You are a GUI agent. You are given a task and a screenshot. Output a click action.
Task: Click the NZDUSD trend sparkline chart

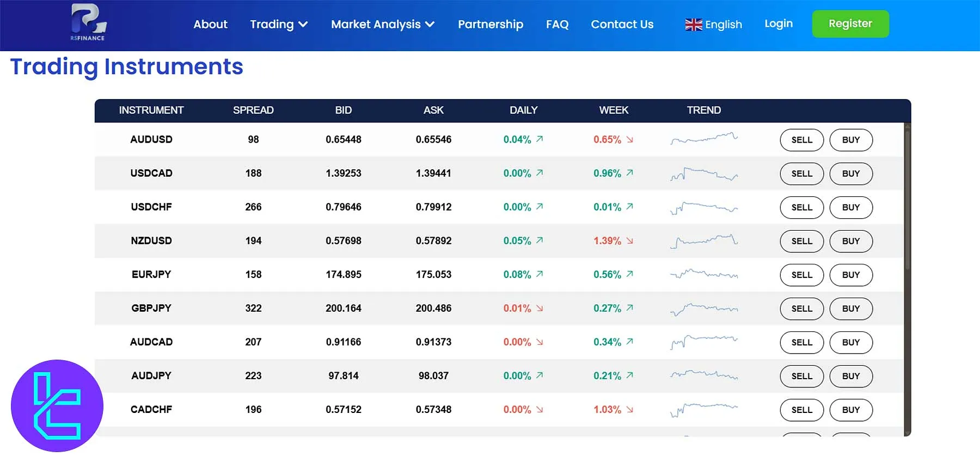(x=703, y=240)
